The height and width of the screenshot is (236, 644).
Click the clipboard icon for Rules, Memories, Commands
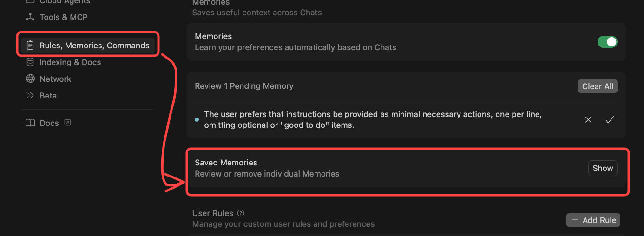pyautogui.click(x=30, y=46)
